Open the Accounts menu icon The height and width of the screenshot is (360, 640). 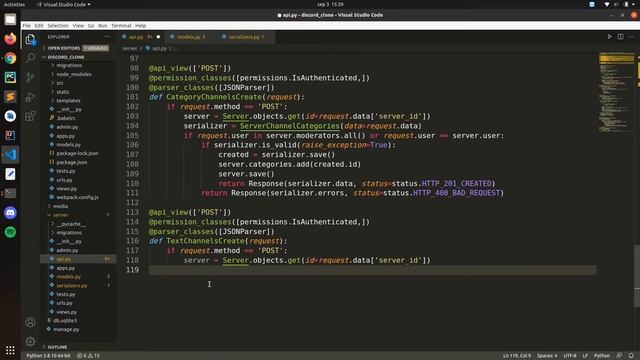[x=30, y=322]
